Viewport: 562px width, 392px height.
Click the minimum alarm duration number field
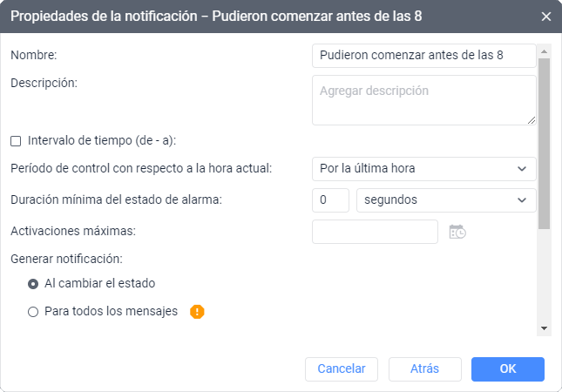coord(330,200)
